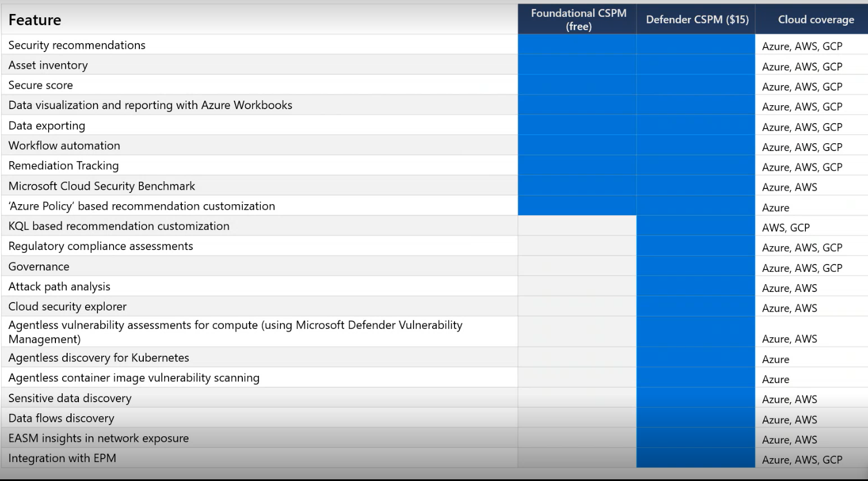Click "'Azure Policy' based recommendation customization"
The image size is (868, 481).
tap(142, 206)
